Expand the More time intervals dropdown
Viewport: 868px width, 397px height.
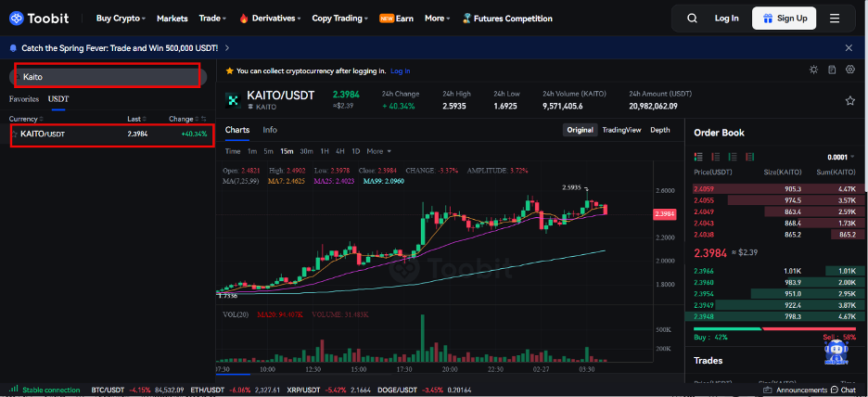click(378, 151)
